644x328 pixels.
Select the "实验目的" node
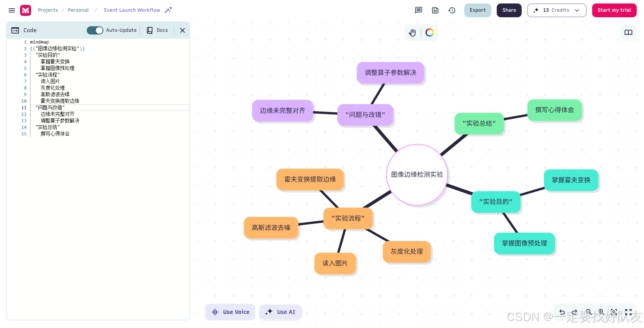496,202
